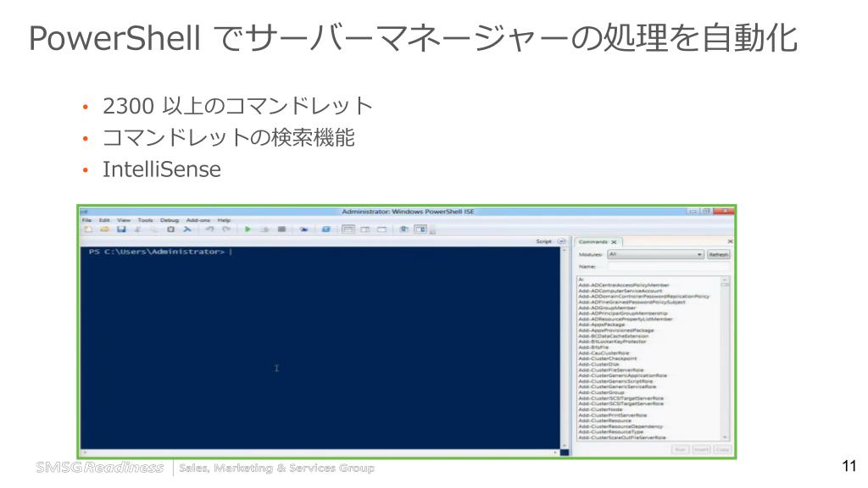Viewport: 868px width, 488px height.
Task: Click the Copy button below command list
Action: coord(722,449)
